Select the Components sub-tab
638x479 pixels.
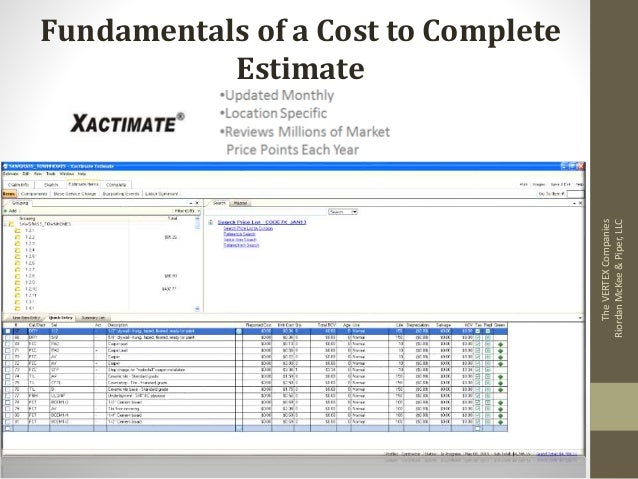[34, 194]
